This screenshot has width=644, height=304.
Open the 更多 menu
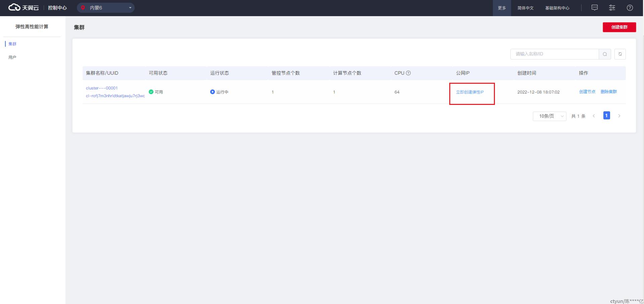pyautogui.click(x=502, y=8)
